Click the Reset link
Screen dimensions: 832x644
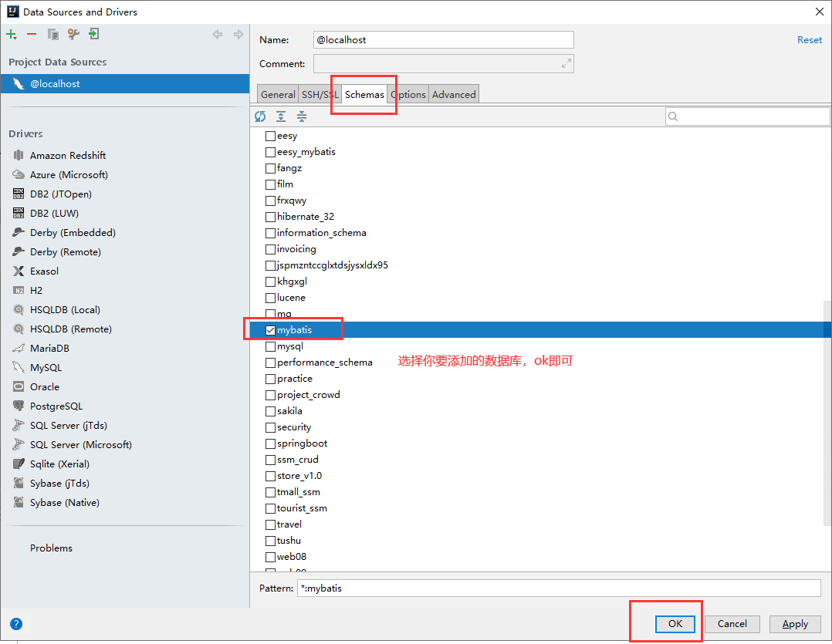(x=809, y=40)
